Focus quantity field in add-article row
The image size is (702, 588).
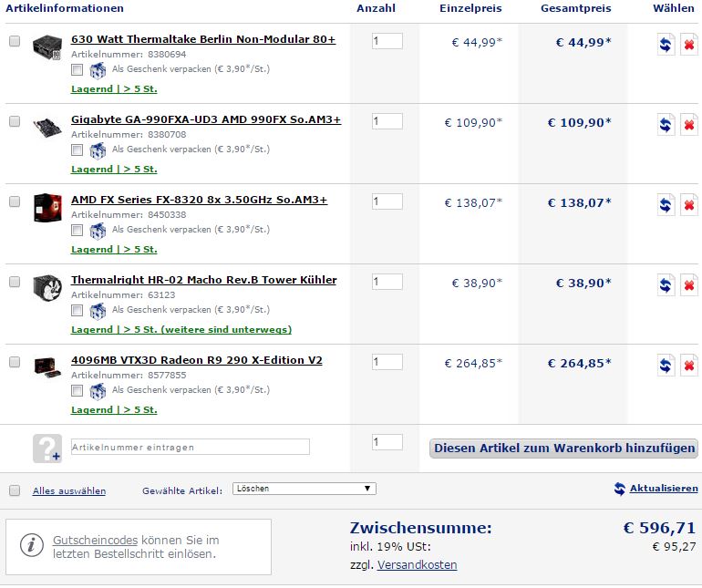coord(387,442)
